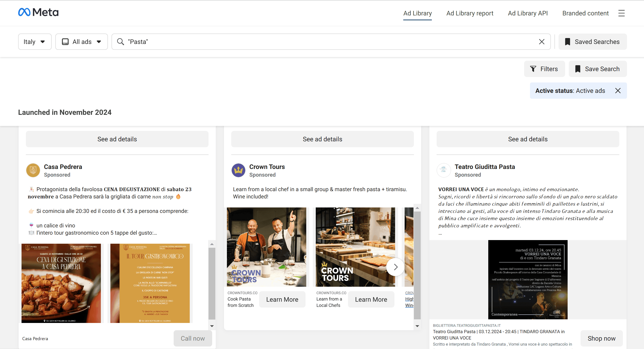Advance Crown Tours carousel with next arrow
Screen dimensions: 644x349
click(395, 267)
